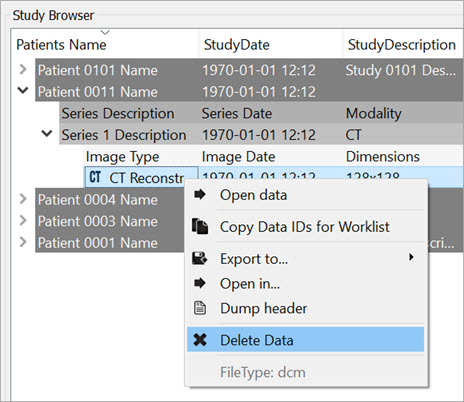Click the X icon beside Delete Data
464x402 pixels.
(x=200, y=340)
